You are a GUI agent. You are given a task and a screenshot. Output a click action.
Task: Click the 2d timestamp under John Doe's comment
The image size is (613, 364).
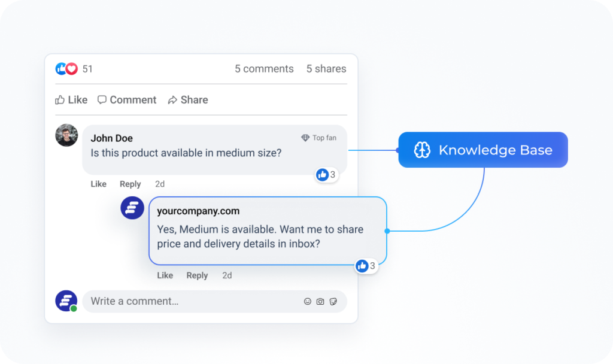[x=160, y=184]
